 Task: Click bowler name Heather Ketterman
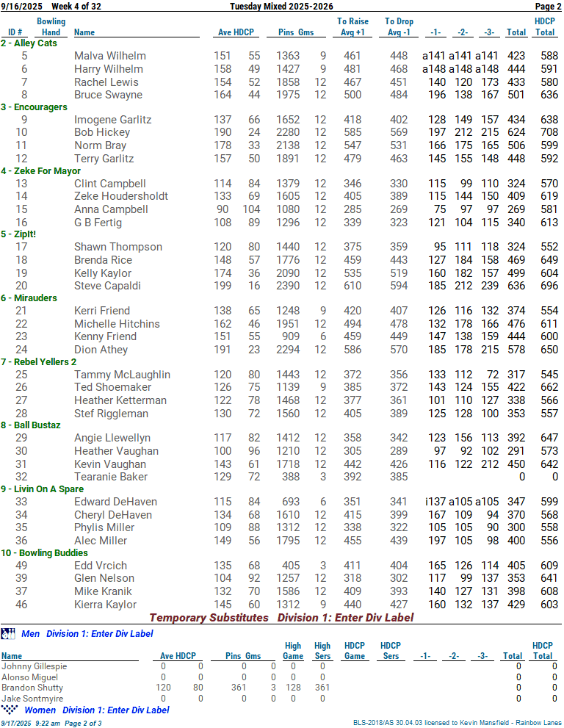[x=120, y=400]
